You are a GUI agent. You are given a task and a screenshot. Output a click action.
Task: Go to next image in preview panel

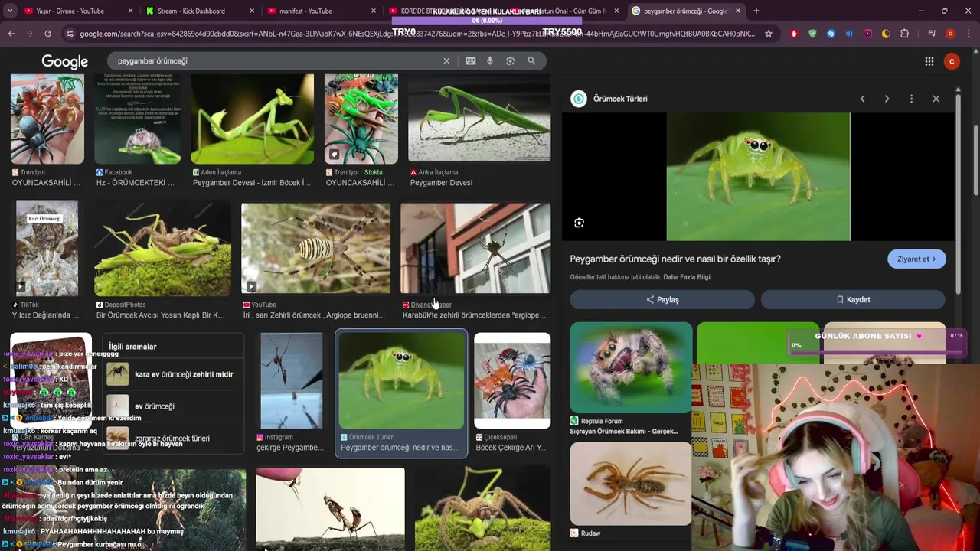click(x=887, y=99)
